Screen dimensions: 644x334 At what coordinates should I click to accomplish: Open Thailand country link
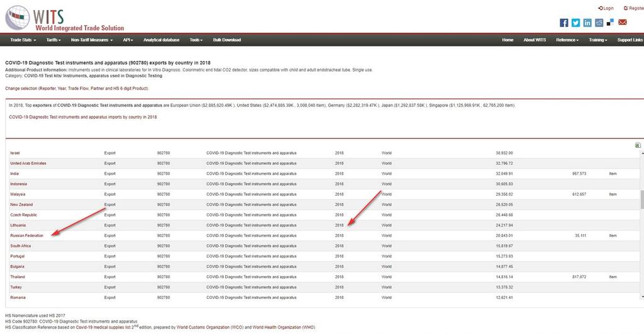pyautogui.click(x=18, y=277)
